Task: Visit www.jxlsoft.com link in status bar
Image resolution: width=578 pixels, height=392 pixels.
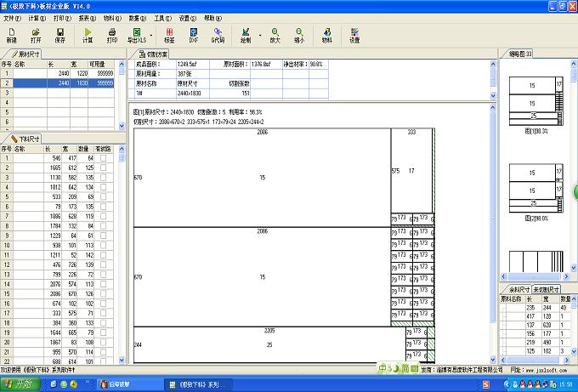Action: 547,370
